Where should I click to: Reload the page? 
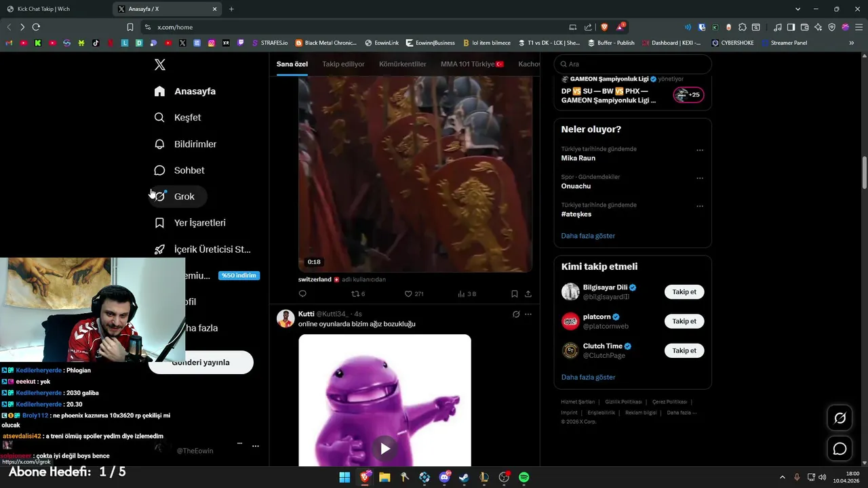pyautogui.click(x=36, y=27)
